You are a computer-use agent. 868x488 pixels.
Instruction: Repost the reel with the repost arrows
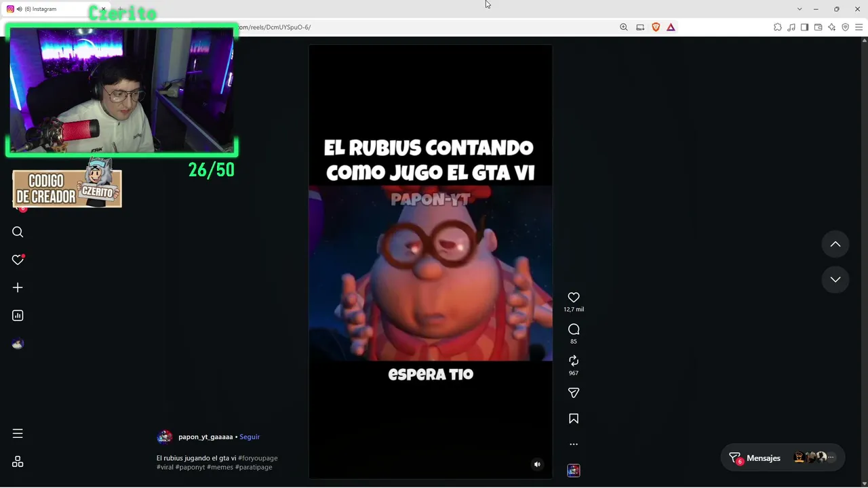[x=574, y=361]
